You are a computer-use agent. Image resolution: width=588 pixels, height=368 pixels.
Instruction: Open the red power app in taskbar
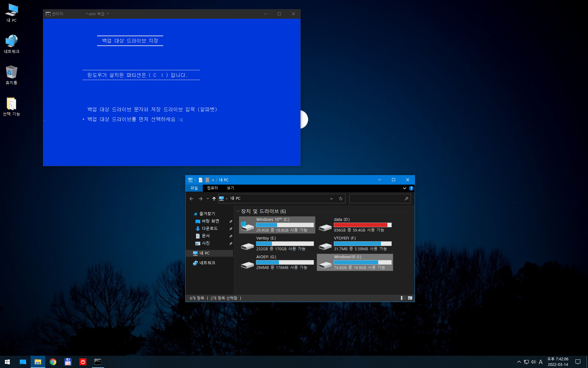[83, 362]
